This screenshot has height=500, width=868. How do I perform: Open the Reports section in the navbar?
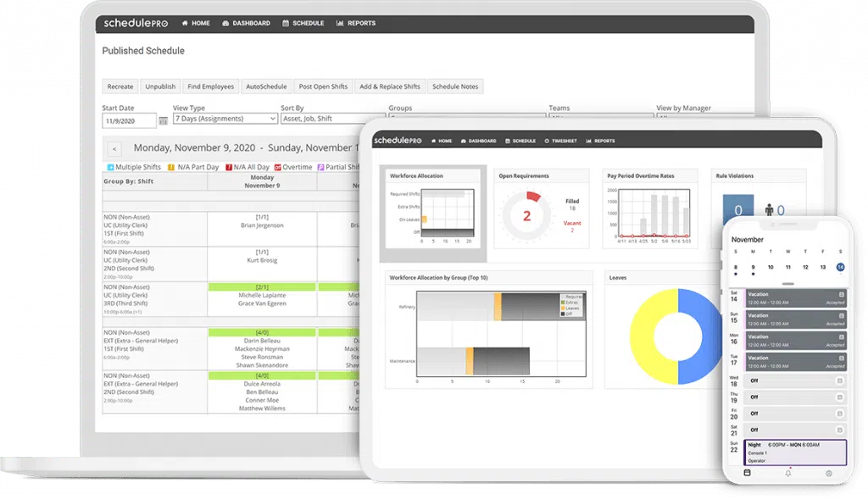click(356, 23)
